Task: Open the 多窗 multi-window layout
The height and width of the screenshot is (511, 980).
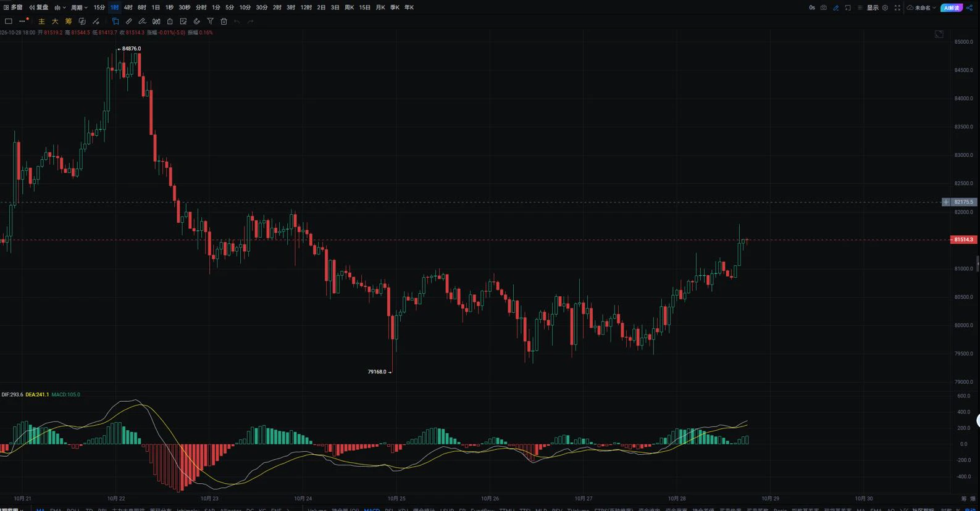Action: [13, 7]
